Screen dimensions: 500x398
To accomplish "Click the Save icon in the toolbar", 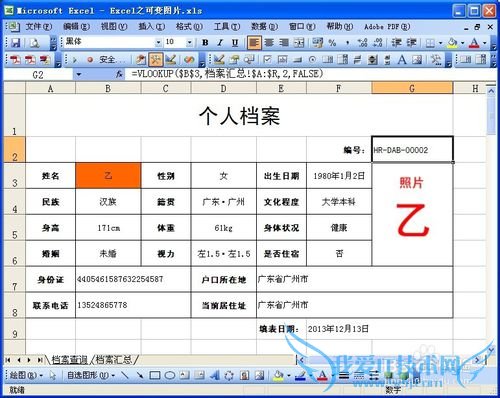I will click(x=16, y=43).
